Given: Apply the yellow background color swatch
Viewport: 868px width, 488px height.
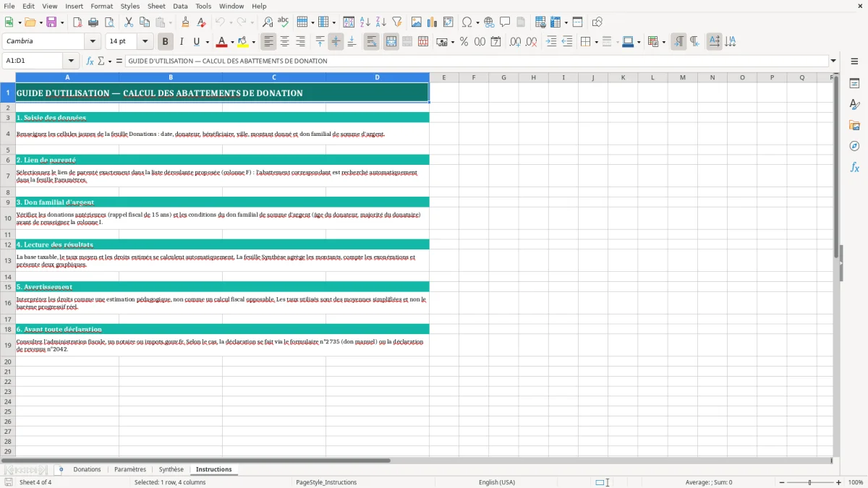Looking at the screenshot, I should [x=243, y=41].
